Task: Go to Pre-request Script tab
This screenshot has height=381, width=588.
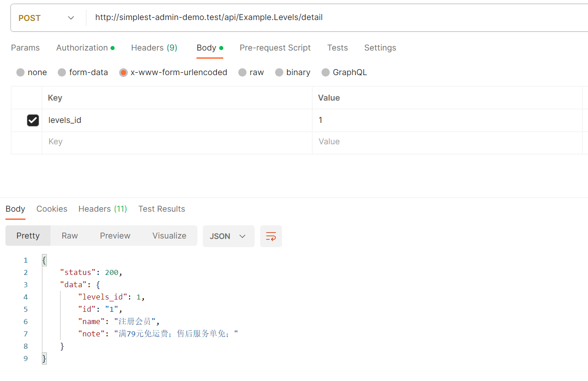Action: click(x=275, y=48)
